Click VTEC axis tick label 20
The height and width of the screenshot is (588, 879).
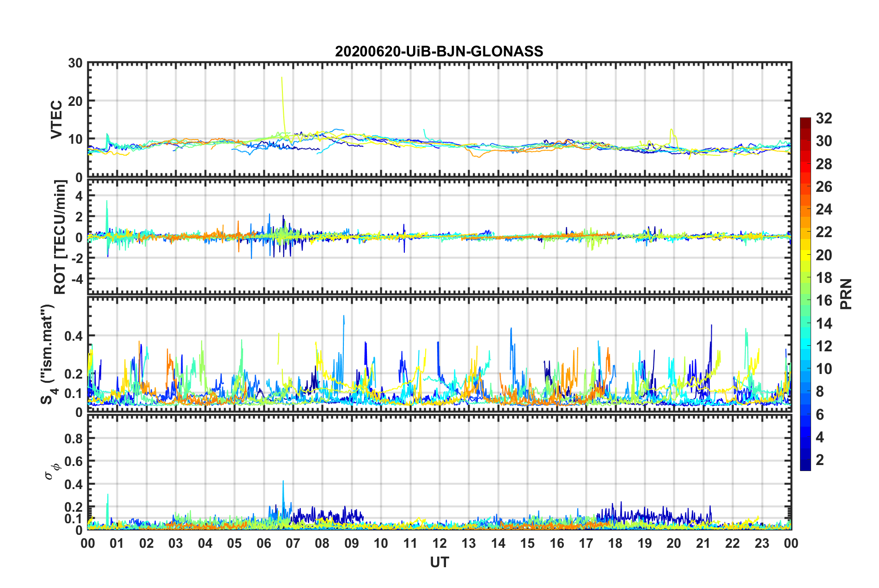tap(75, 101)
